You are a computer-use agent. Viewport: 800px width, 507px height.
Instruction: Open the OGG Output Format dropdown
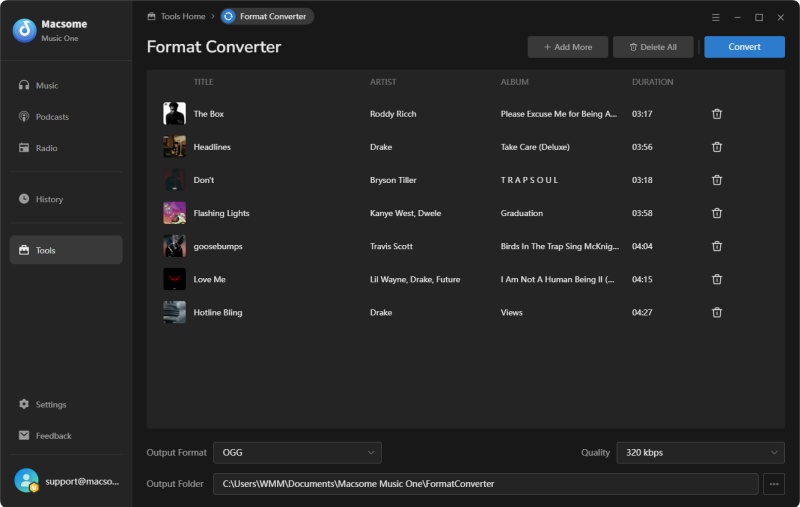pos(297,453)
